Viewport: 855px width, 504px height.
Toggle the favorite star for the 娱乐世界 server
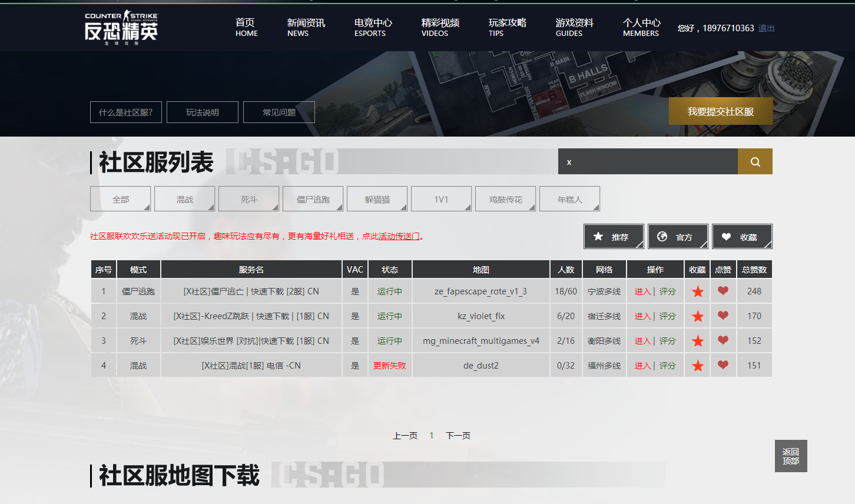pos(697,340)
